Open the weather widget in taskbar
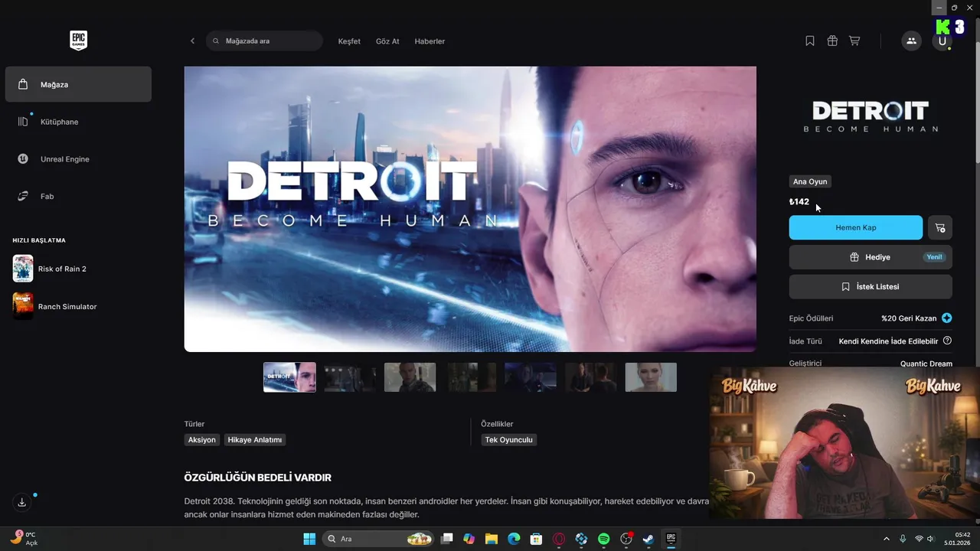The height and width of the screenshot is (551, 980). point(24,539)
